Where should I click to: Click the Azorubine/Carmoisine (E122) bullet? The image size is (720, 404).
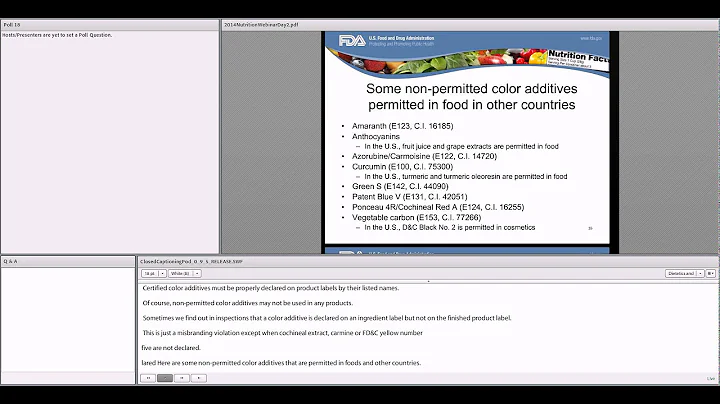pos(424,156)
